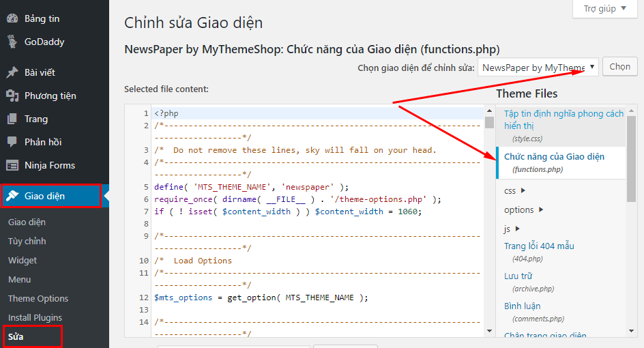Click the Chọn button
This screenshot has height=348, width=644.
click(619, 67)
